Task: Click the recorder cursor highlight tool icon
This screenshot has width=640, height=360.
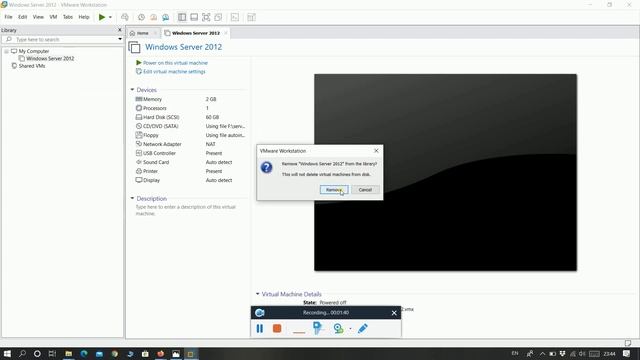Action: click(318, 328)
